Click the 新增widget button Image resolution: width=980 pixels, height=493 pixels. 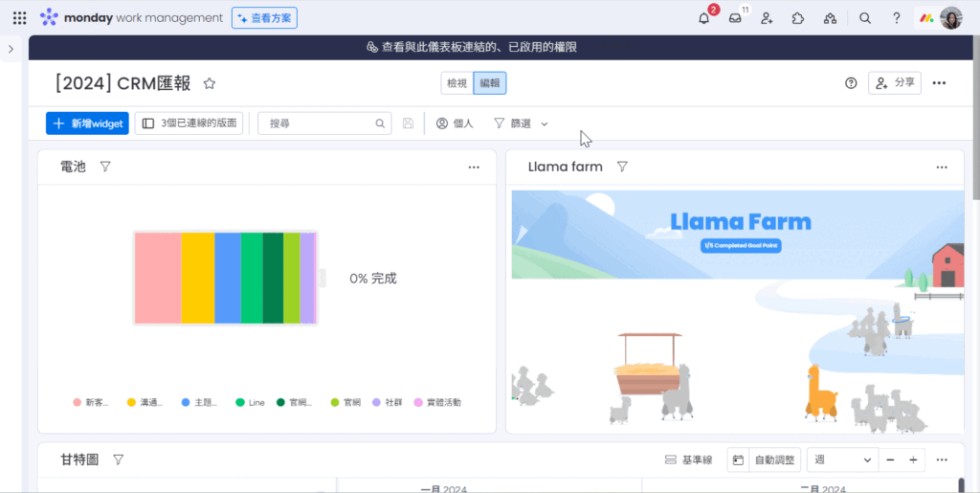point(87,123)
